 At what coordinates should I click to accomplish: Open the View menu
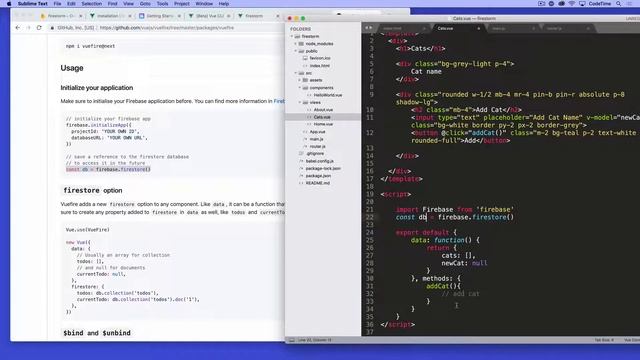pyautogui.click(x=129, y=4)
